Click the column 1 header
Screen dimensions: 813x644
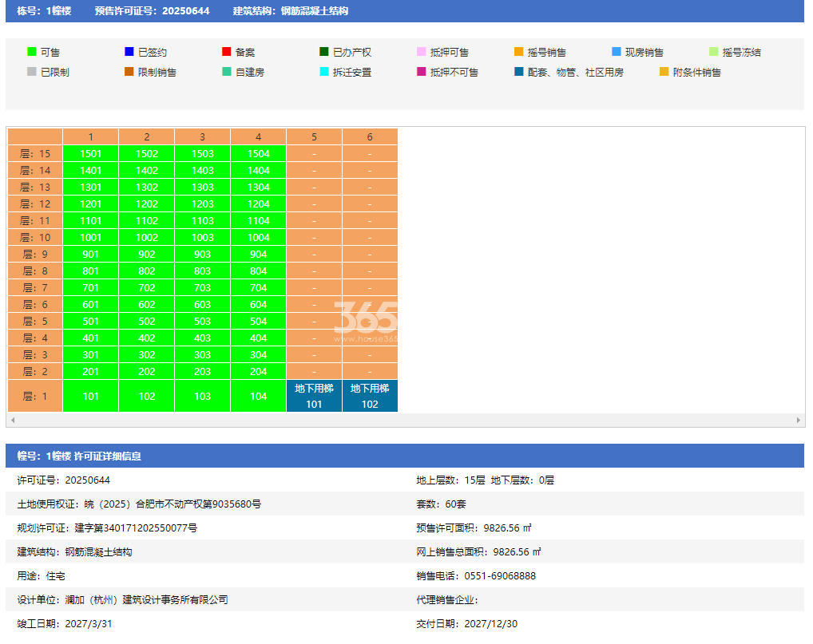pos(91,136)
